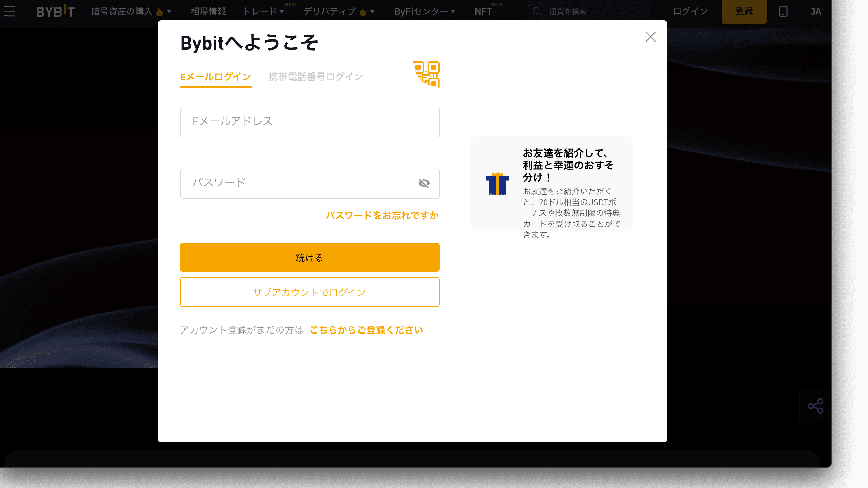This screenshot has height=488, width=868.
Task: Toggle password visibility with the eye icon
Action: tap(424, 184)
